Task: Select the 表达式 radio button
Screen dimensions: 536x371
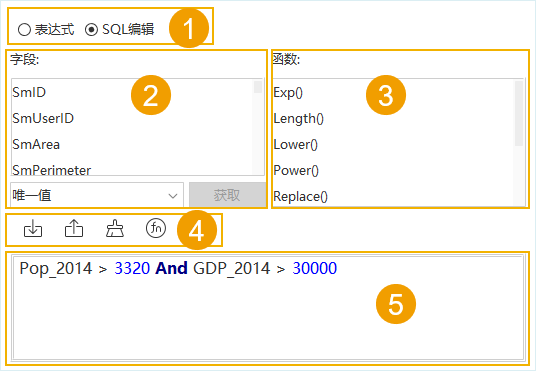Action: click(24, 29)
